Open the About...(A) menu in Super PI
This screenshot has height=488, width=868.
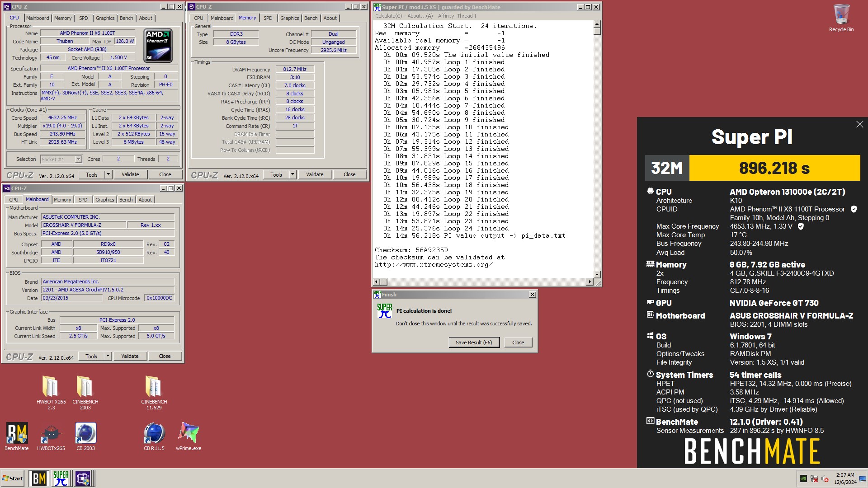click(x=420, y=16)
